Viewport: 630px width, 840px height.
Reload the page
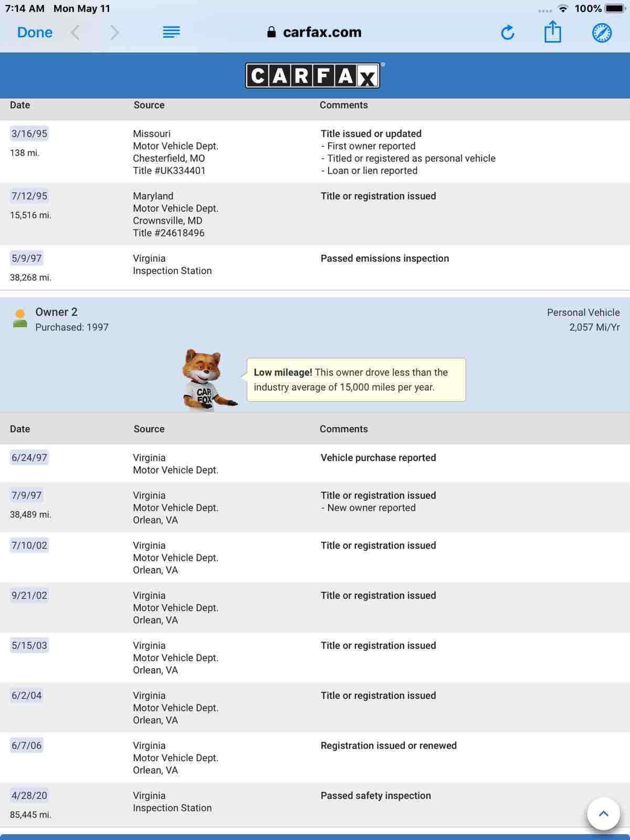[x=507, y=33]
